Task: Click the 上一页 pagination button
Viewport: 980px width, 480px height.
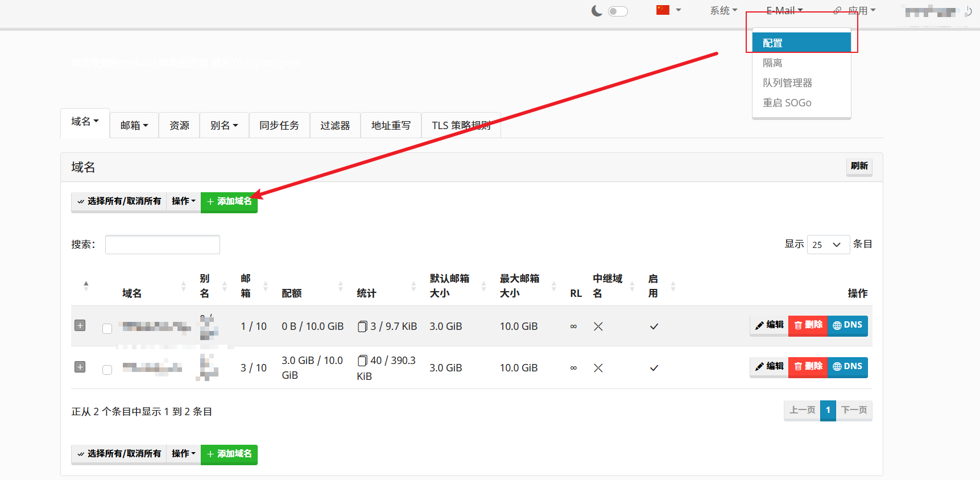Action: coord(802,410)
